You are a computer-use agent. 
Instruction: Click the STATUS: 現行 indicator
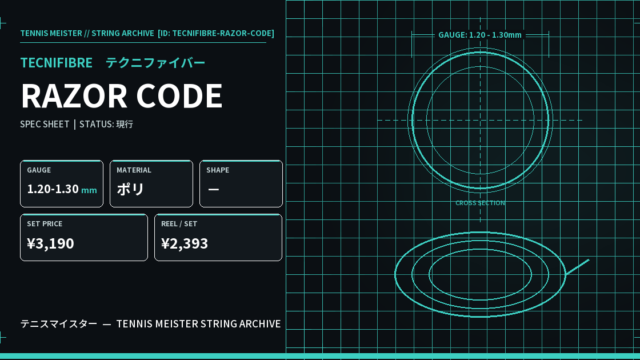coord(106,124)
